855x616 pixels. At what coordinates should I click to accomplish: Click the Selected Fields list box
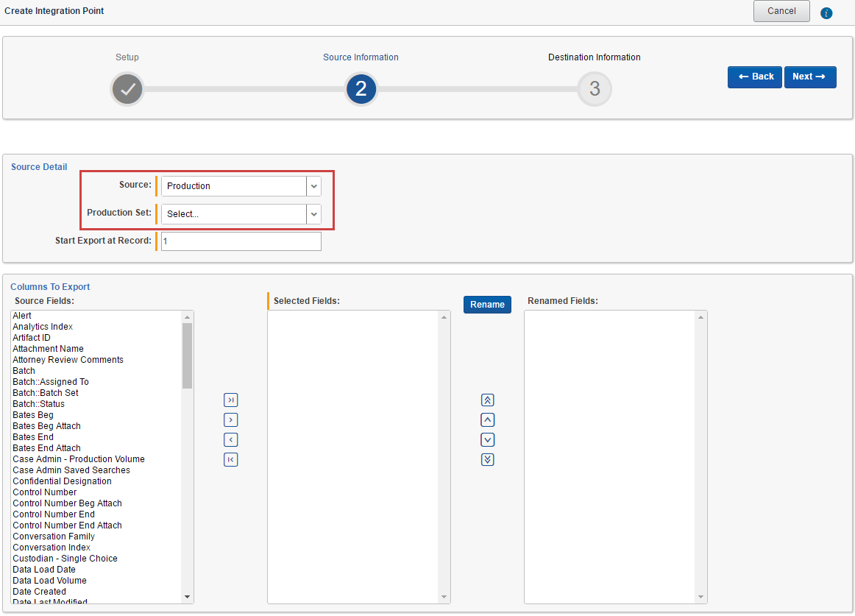(359, 457)
